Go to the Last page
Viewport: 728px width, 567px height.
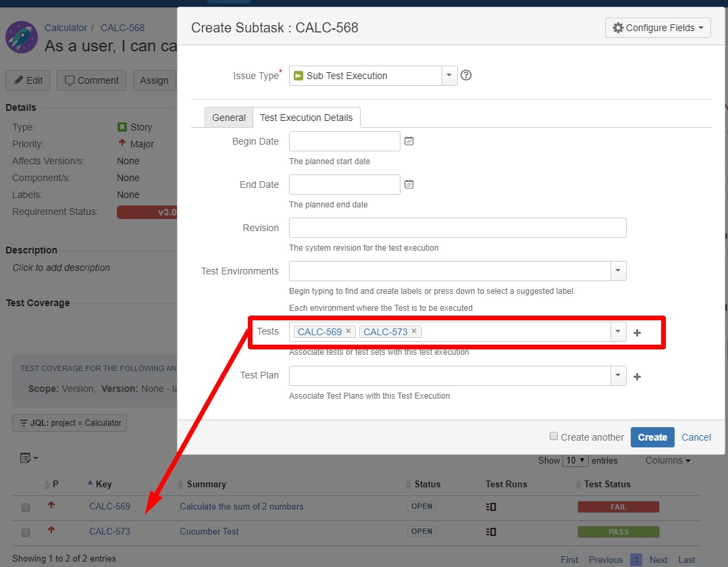[x=687, y=560]
